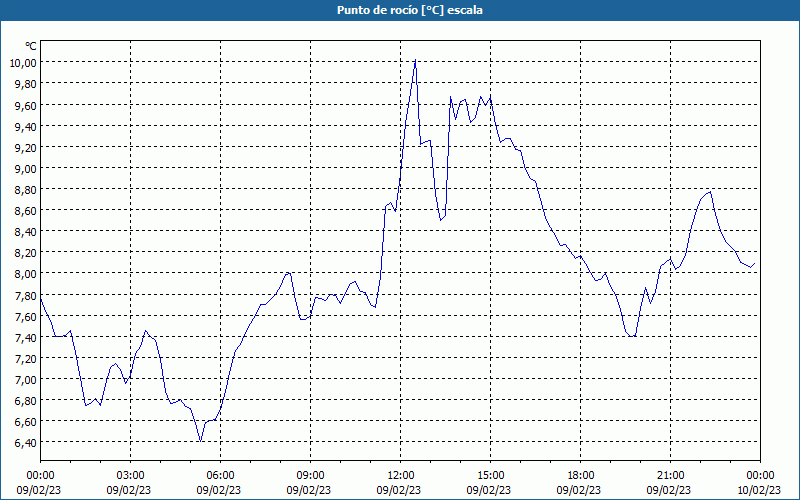800x500 pixels.
Task: Select the 7,60 y-axis label
Action: pos(26,316)
